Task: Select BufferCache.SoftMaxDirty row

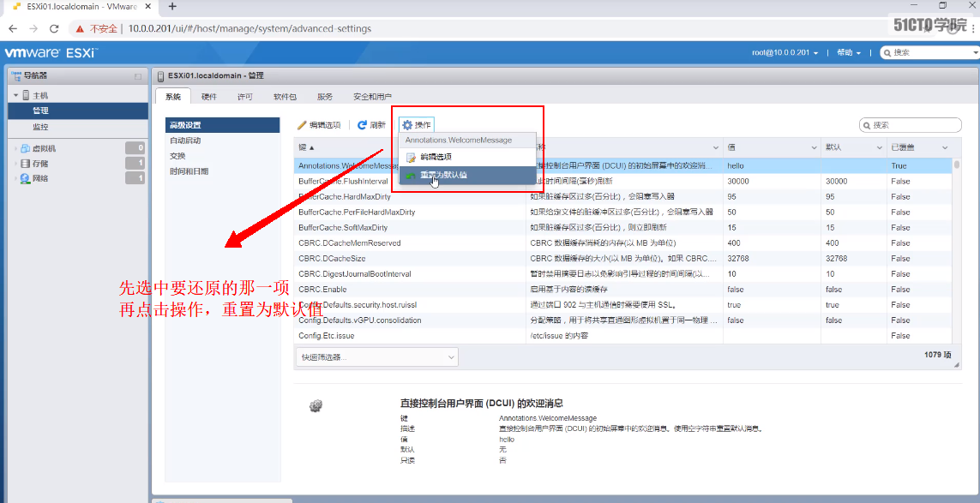Action: 623,227
